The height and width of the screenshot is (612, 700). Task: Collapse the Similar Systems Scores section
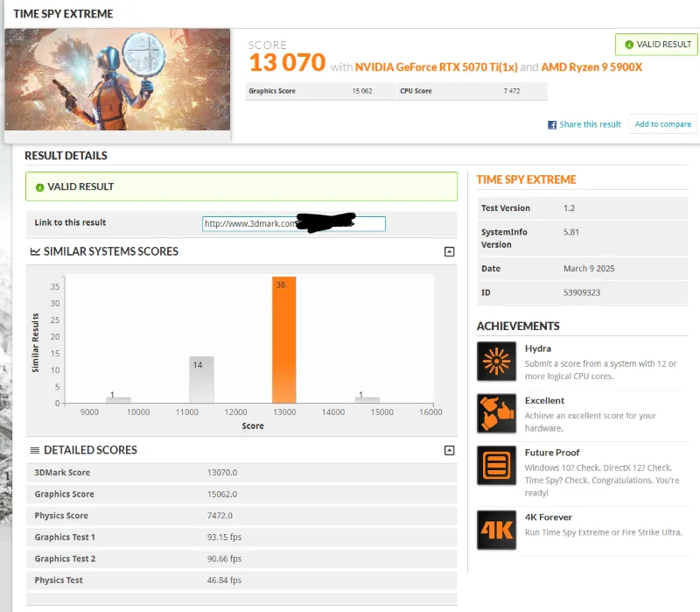[x=450, y=252]
